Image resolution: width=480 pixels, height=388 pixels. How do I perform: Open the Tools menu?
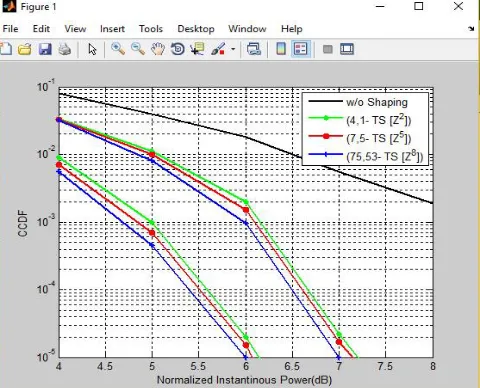pos(151,29)
